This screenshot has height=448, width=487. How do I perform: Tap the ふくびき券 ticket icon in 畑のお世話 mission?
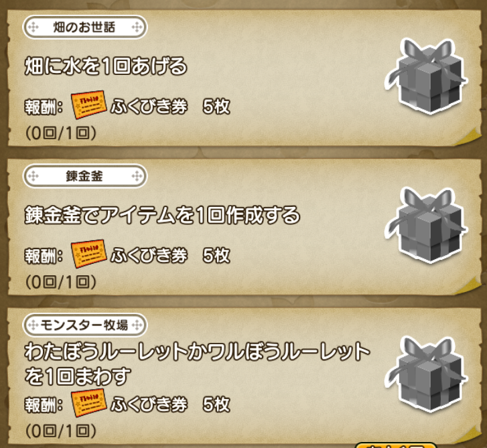click(x=89, y=104)
